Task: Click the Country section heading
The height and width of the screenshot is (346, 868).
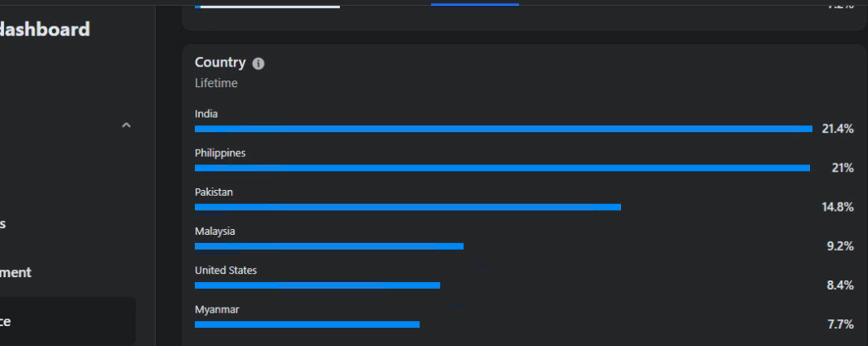Action: [x=221, y=62]
